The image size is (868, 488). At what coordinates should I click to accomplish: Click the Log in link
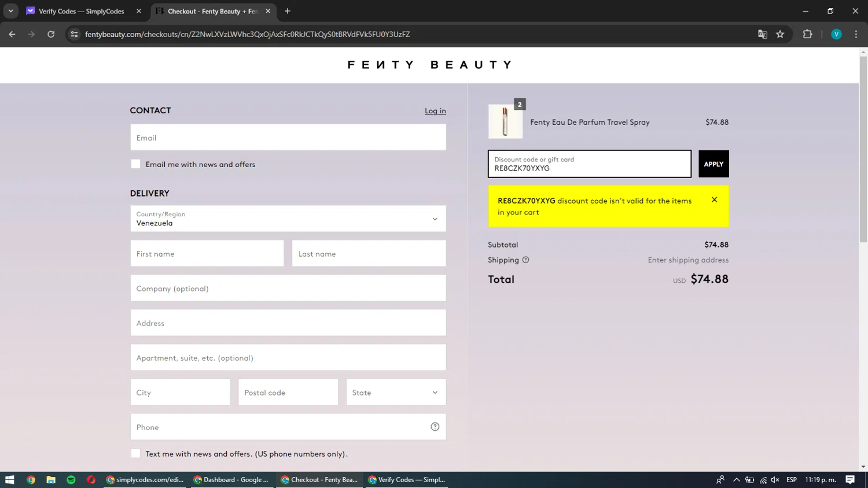(435, 111)
